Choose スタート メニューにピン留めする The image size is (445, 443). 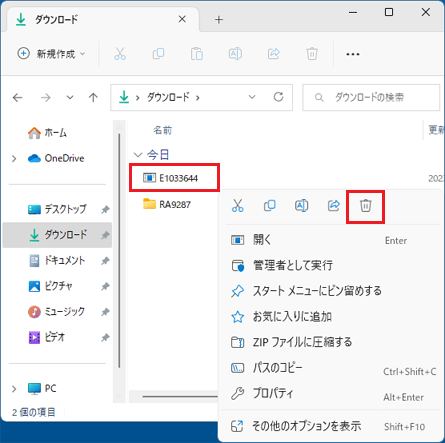[331, 291]
